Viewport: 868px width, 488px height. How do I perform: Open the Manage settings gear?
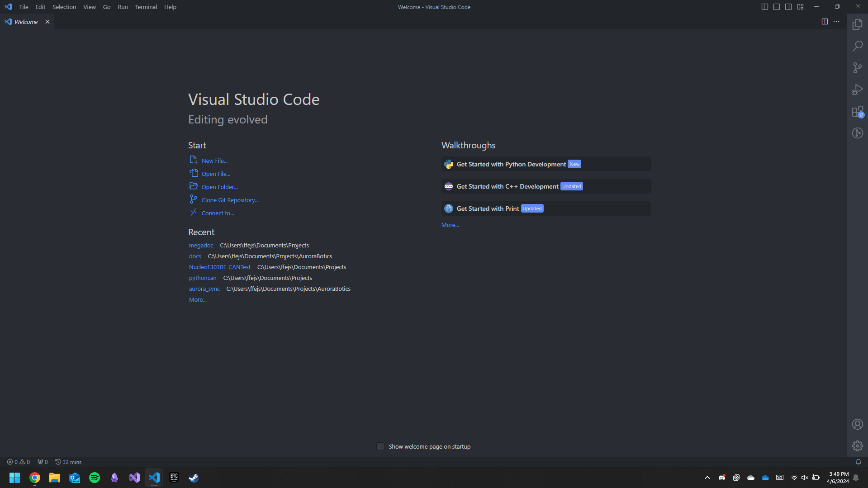point(857,445)
